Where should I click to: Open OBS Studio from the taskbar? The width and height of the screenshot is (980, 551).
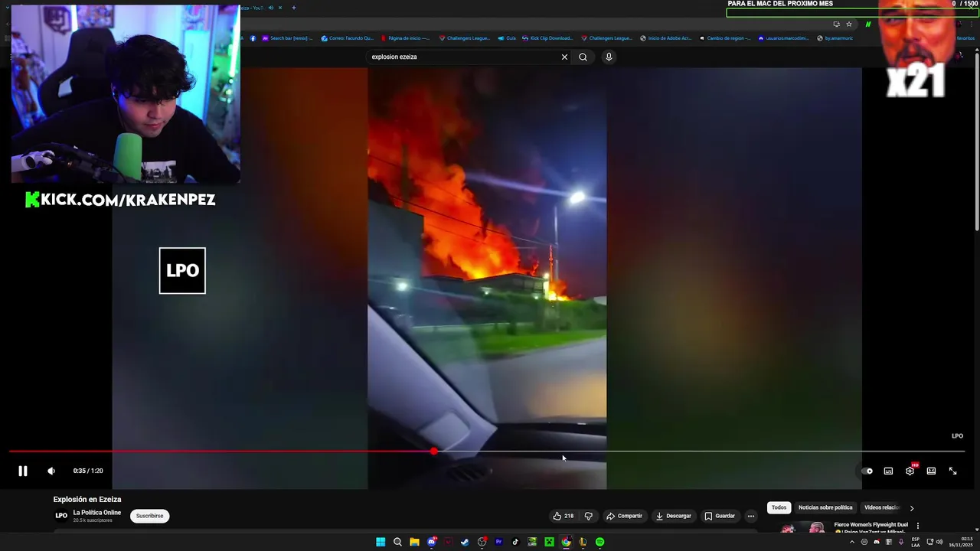pyautogui.click(x=482, y=542)
